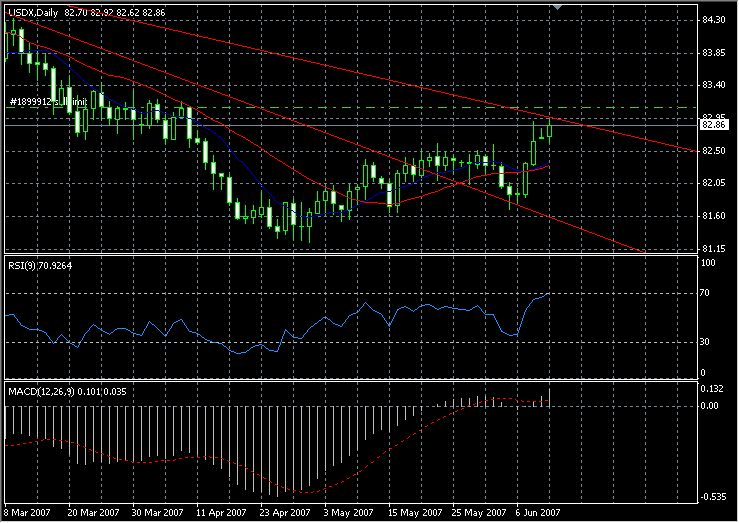Click the 84.30 price axis label
This screenshot has width=739, height=523.
coord(714,20)
